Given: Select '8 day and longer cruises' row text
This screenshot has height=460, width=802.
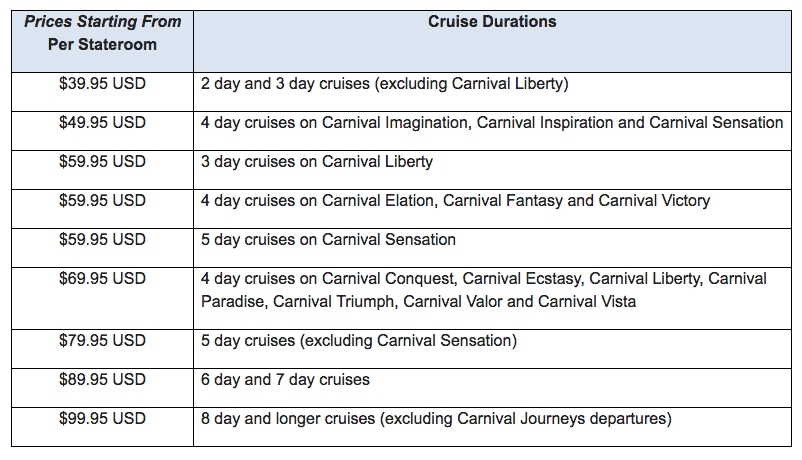Looking at the screenshot, I should (436, 419).
